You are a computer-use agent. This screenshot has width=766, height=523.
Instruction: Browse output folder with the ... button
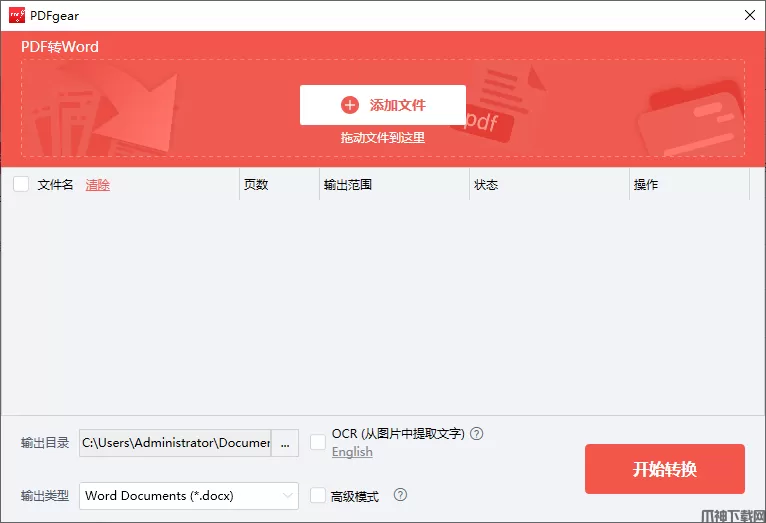[x=285, y=443]
